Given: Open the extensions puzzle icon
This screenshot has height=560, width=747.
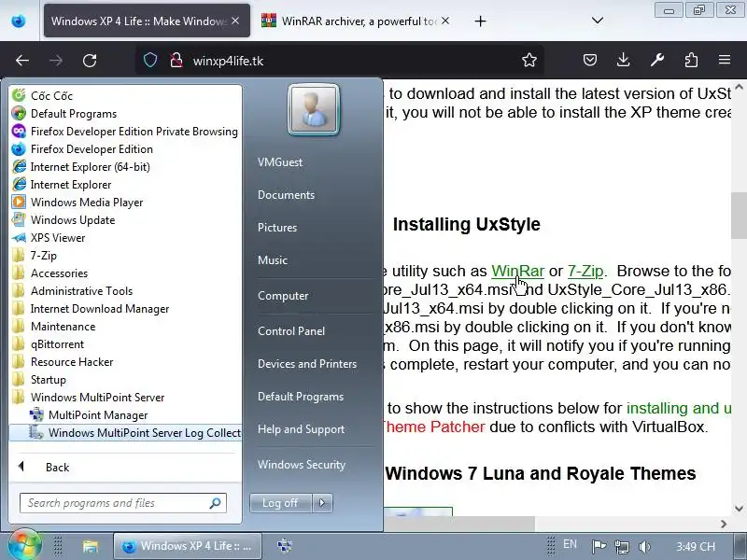Looking at the screenshot, I should (691, 60).
